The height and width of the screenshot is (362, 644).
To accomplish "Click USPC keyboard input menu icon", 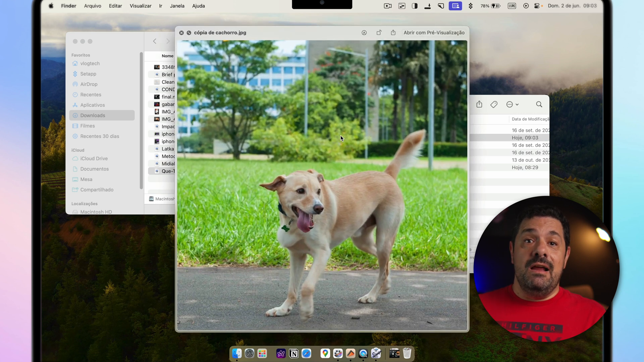I will pyautogui.click(x=512, y=6).
